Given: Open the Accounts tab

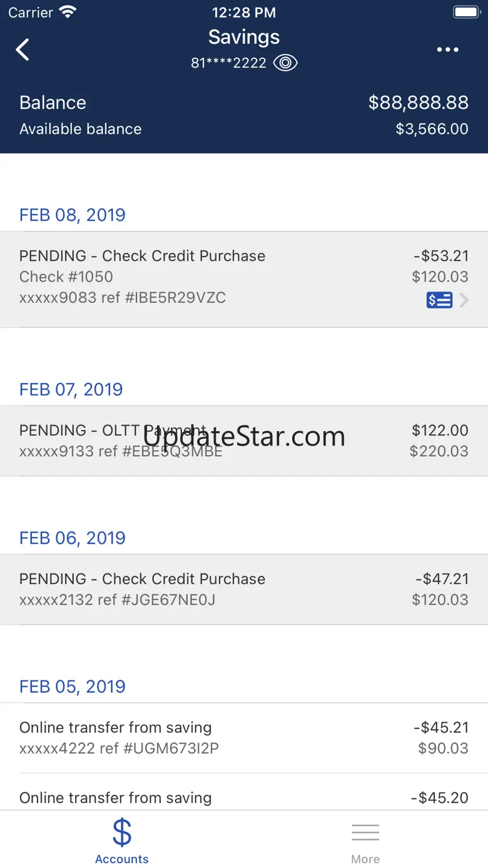Looking at the screenshot, I should coord(122,842).
